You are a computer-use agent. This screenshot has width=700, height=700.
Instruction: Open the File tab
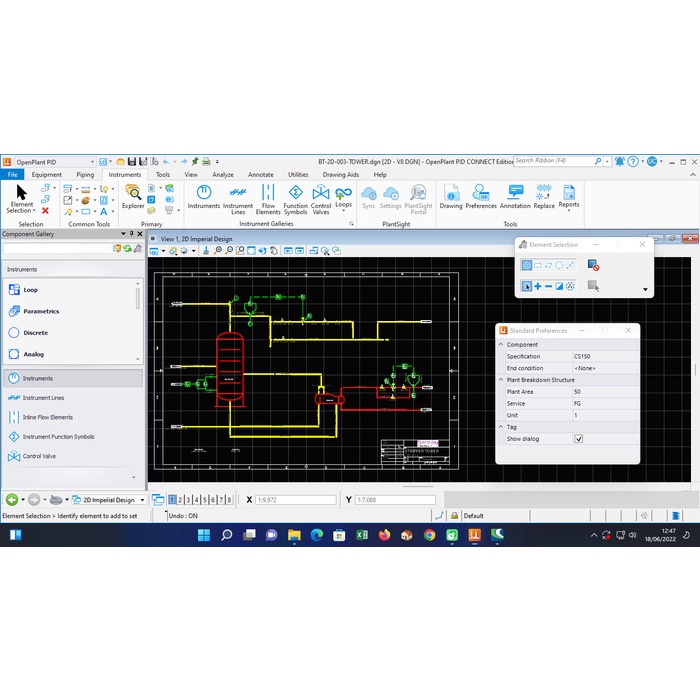pos(12,175)
